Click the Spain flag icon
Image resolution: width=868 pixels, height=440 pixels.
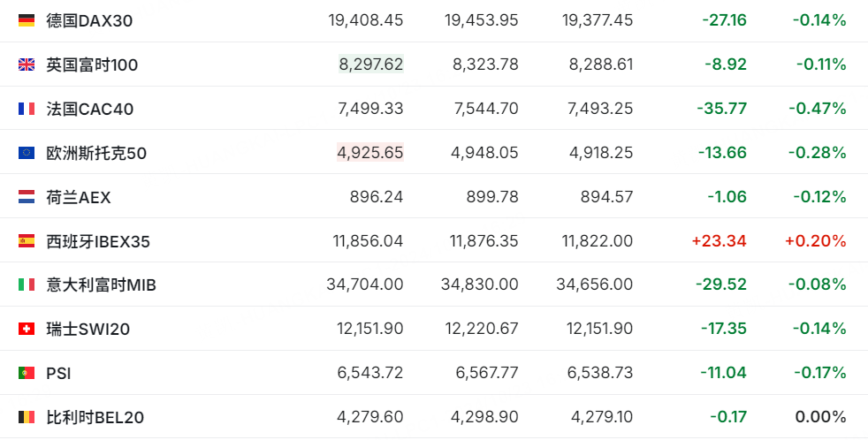click(x=26, y=240)
